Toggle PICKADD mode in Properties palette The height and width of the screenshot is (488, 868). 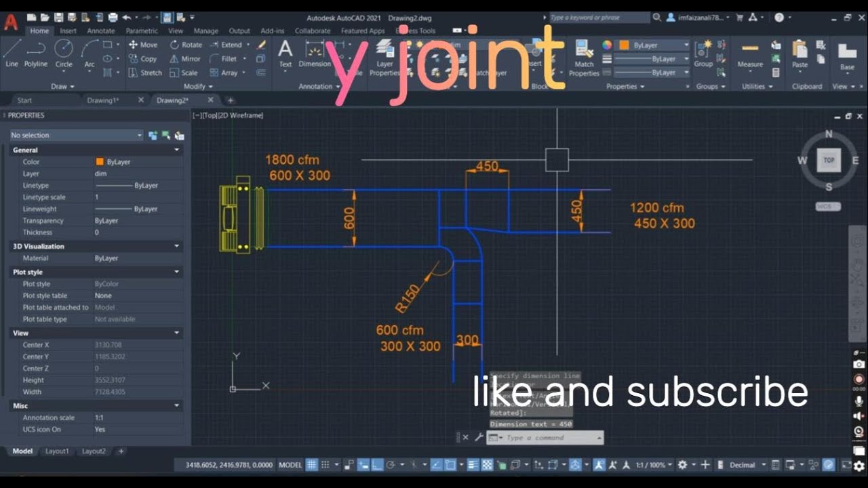(153, 136)
